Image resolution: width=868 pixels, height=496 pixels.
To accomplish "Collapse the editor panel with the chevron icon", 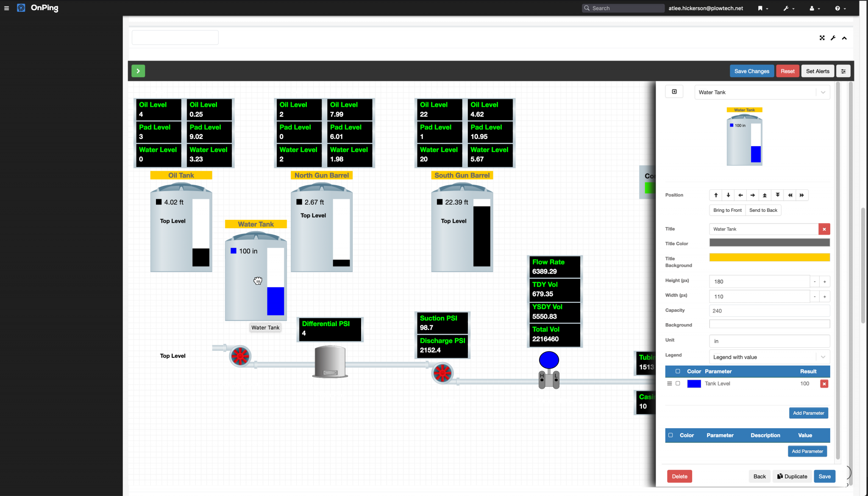I will (844, 38).
